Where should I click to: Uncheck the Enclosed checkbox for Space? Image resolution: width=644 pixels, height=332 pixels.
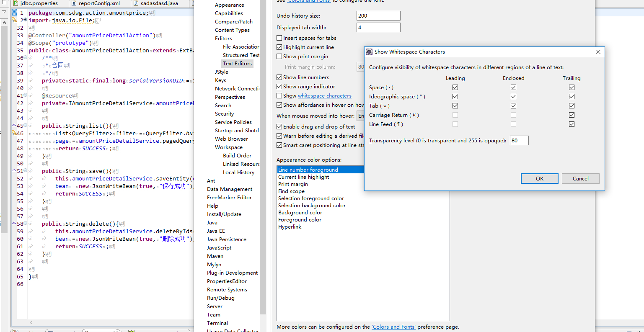514,88
